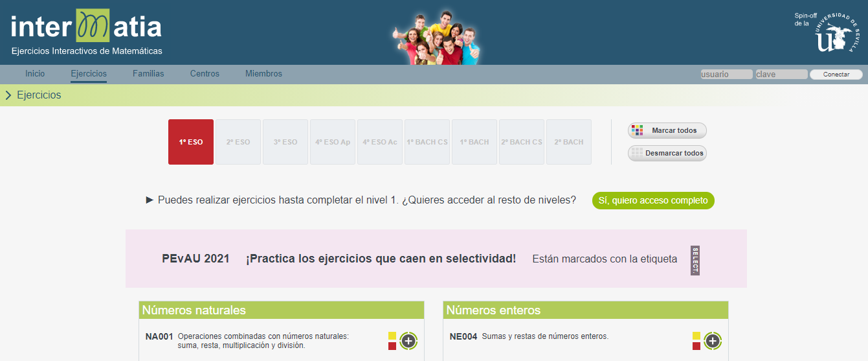Click the red square next to NA001
Screen dimensions: 868x361
[x=392, y=346]
